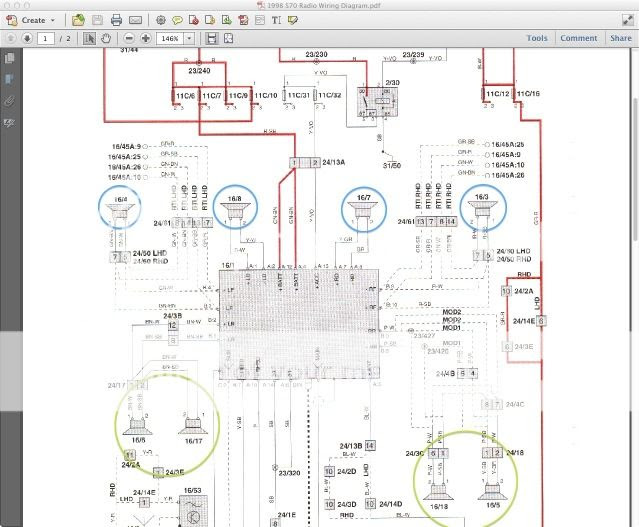The width and height of the screenshot is (639, 527).
Task: Click the 16/7 speaker label
Action: (x=363, y=197)
